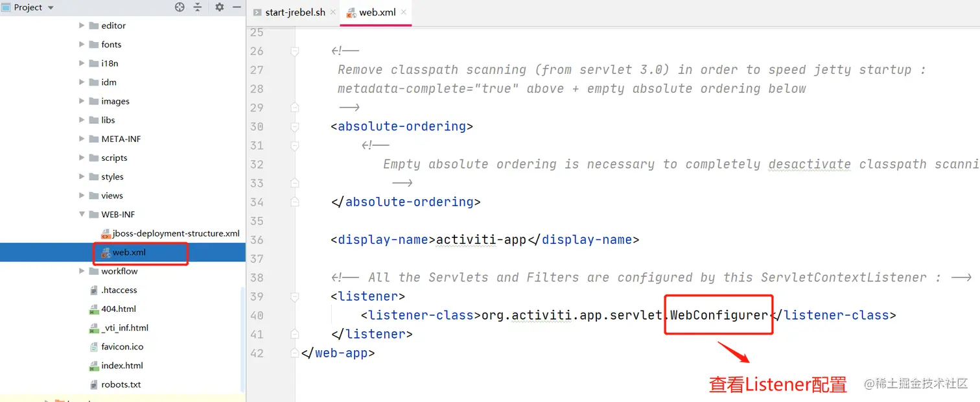980x402 pixels.
Task: Click the favicon.ico file icon
Action: (x=93, y=347)
